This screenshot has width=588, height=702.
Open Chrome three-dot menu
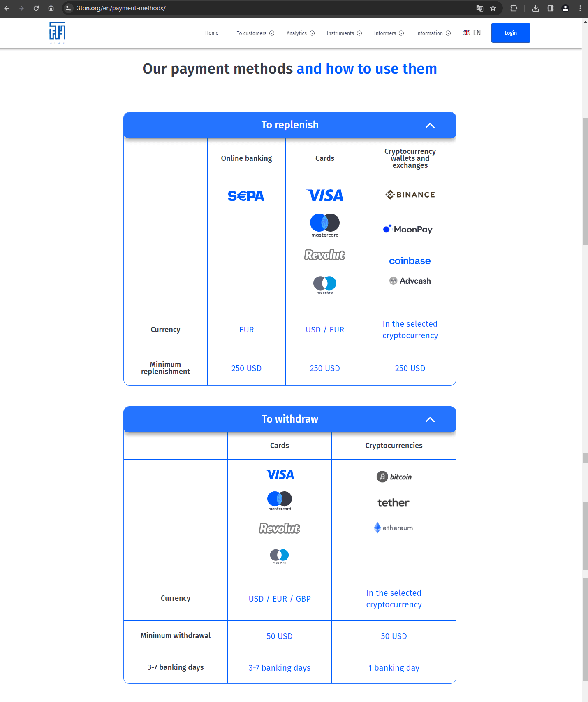tap(580, 8)
